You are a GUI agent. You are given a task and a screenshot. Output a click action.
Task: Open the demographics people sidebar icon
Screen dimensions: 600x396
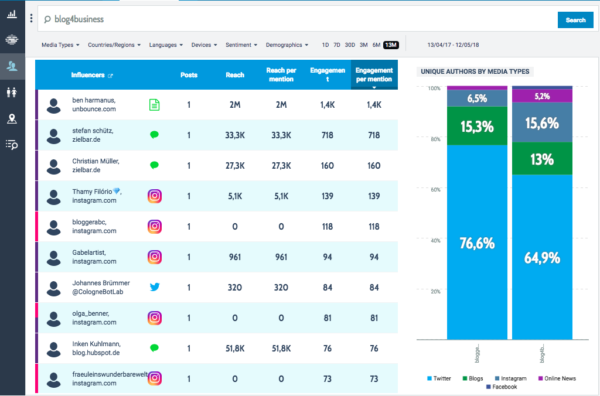point(12,92)
